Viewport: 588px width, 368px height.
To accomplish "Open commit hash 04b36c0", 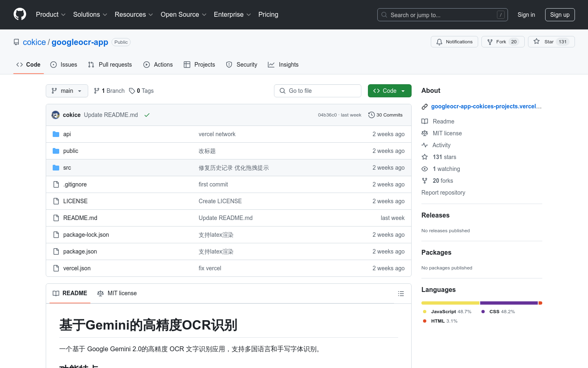I will [327, 115].
